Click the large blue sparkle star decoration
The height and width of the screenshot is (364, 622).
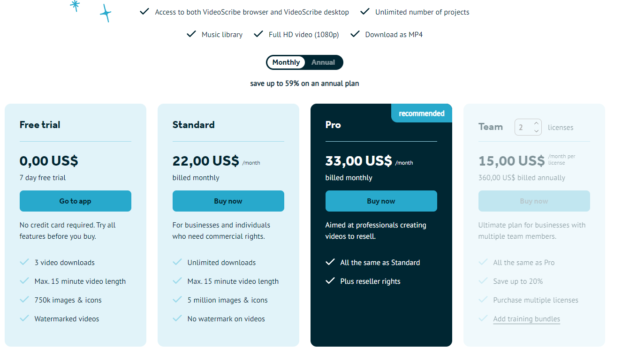click(106, 13)
